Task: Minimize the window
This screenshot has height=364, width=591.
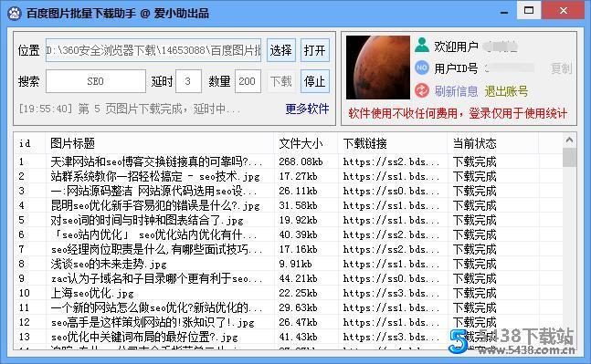Action: (x=504, y=12)
